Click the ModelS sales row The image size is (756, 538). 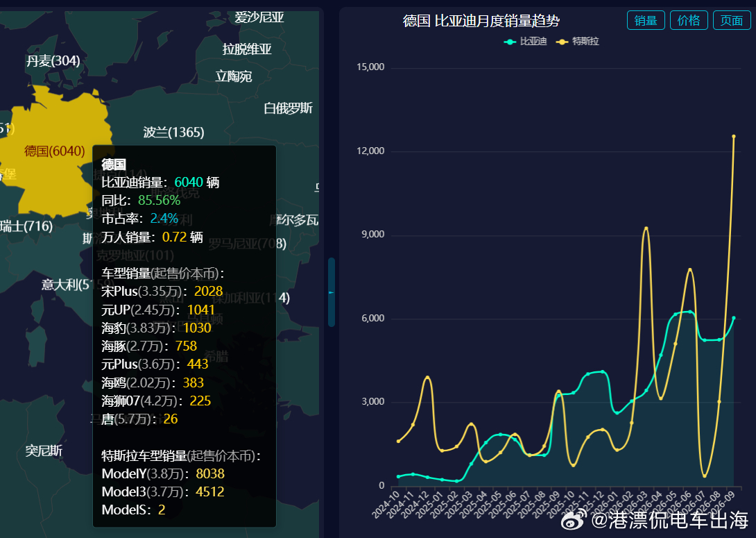[x=134, y=510]
